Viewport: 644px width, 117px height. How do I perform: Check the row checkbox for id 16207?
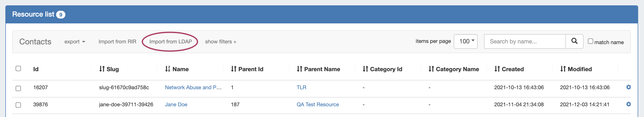point(18,88)
